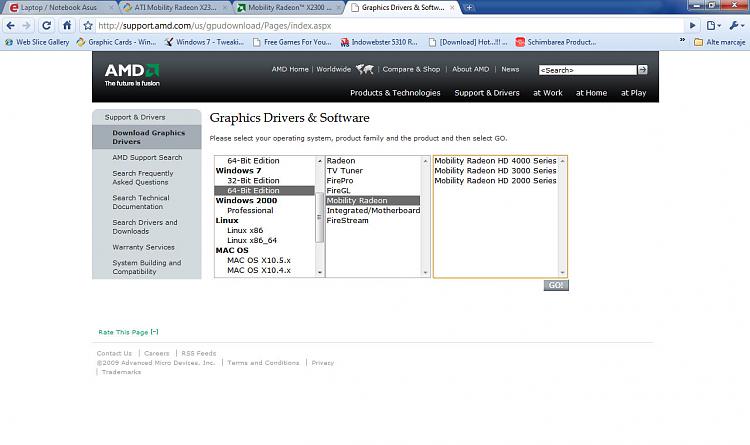Submit the AMD site search arrow button
Screen dimensions: 750x445
click(x=642, y=70)
